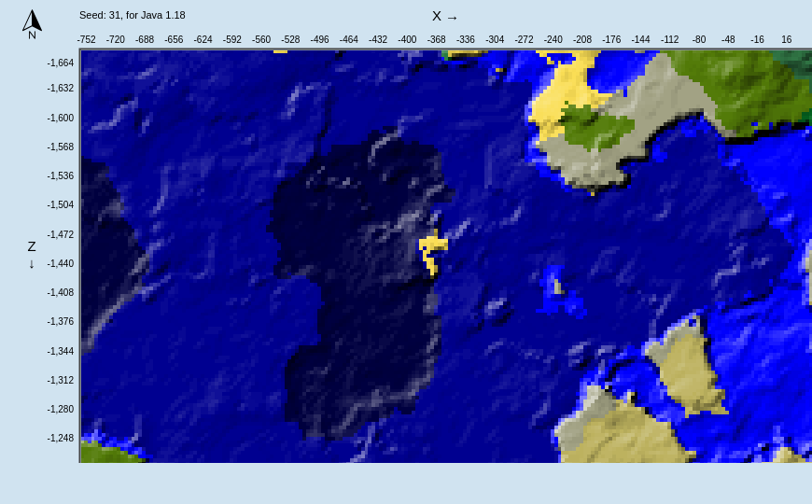Click the -400 tick on X axis
The image size is (812, 504).
407,40
